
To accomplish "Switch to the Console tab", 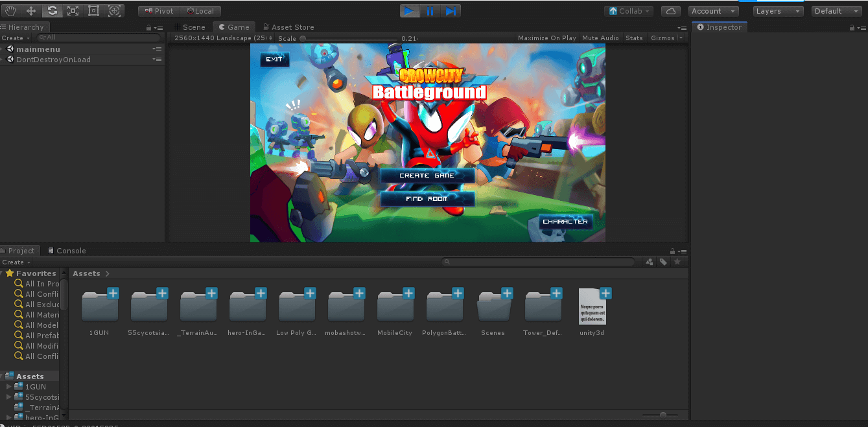I will click(x=66, y=251).
